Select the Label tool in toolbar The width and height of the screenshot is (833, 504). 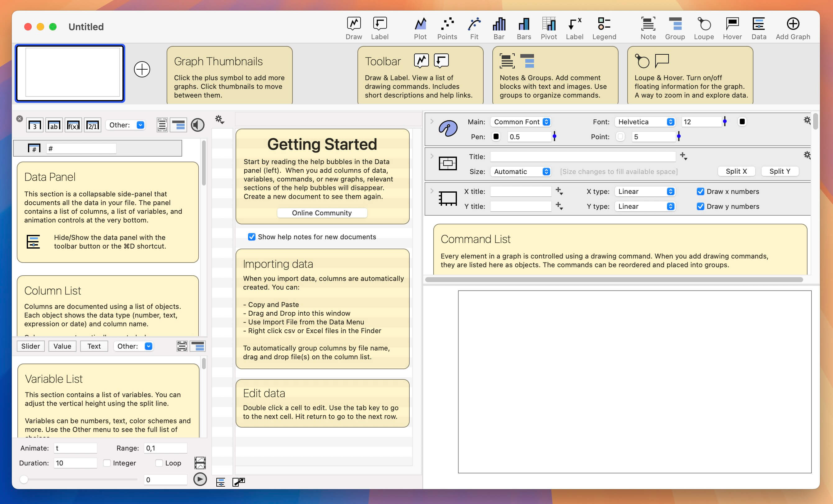[380, 27]
